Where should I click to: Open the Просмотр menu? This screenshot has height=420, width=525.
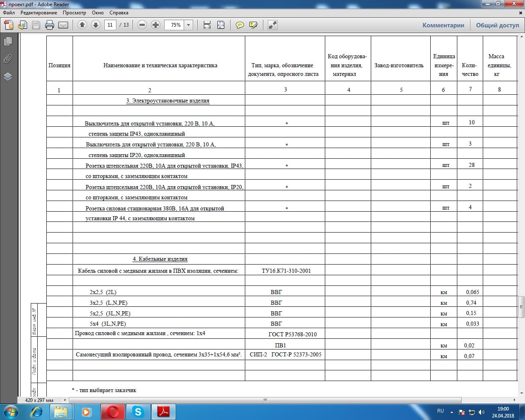[x=74, y=13]
